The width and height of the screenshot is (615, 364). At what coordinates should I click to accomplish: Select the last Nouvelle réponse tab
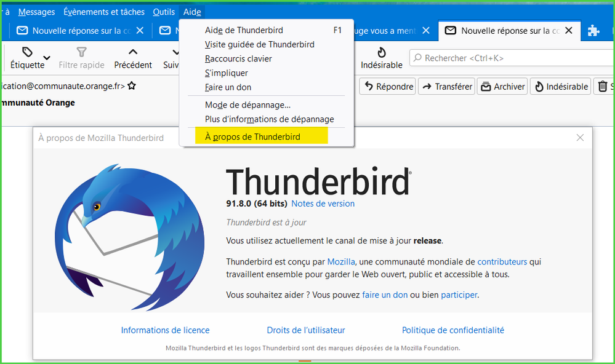pos(508,31)
